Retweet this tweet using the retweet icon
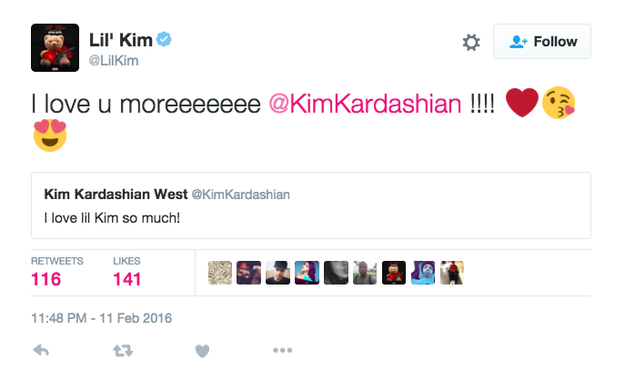 click(x=123, y=350)
